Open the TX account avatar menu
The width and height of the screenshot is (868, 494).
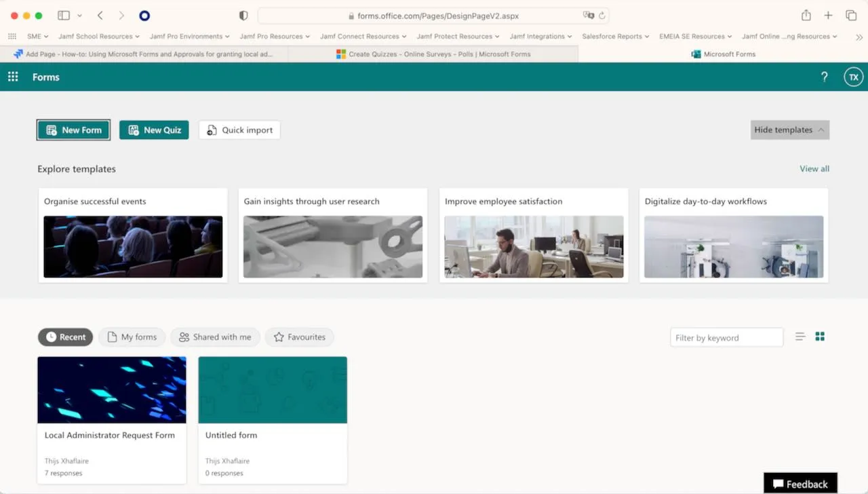(853, 77)
